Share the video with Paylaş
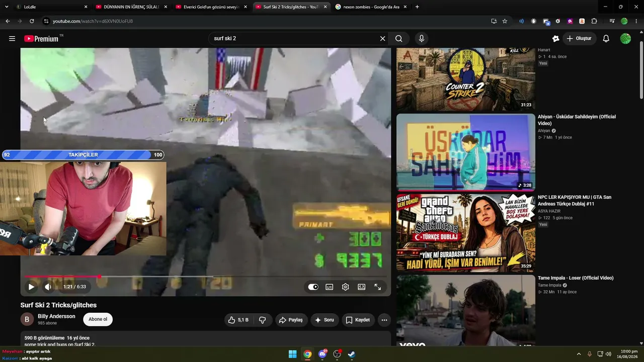Viewport: 644px width, 362px height. pyautogui.click(x=291, y=320)
